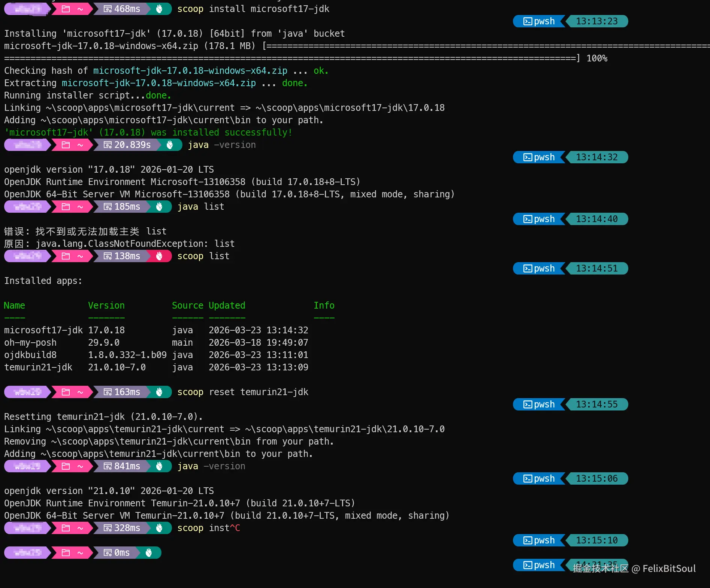Click the 100% download progress text
The width and height of the screenshot is (710, 588).
tap(597, 58)
